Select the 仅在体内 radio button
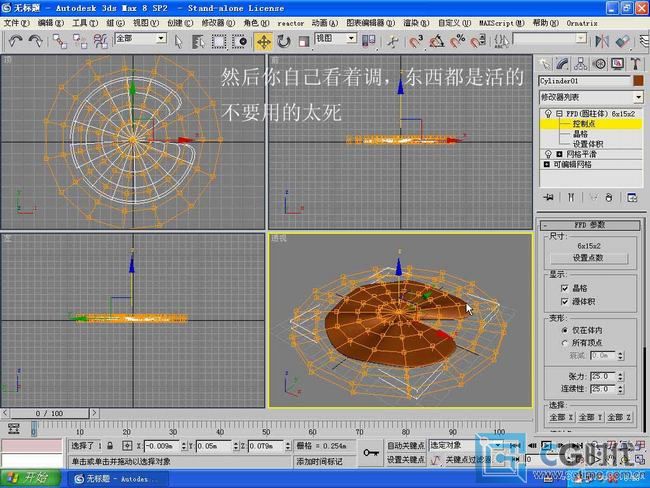Screen dimensions: 650x488 [565, 330]
